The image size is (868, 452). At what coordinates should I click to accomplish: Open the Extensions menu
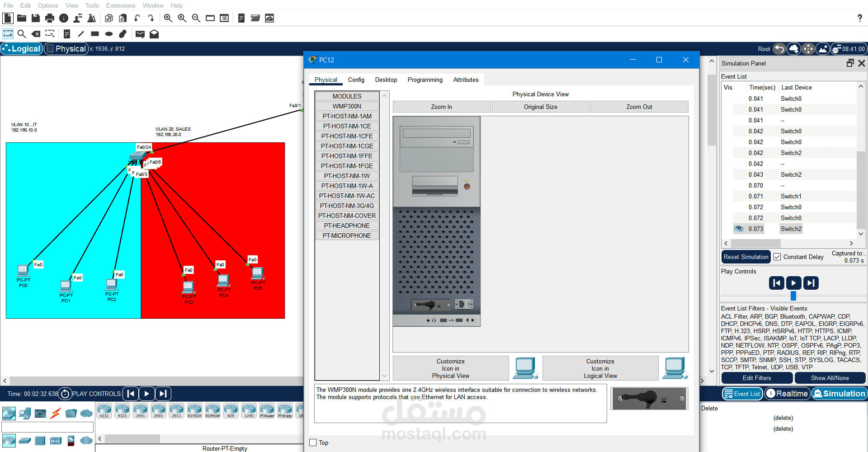pyautogui.click(x=121, y=5)
